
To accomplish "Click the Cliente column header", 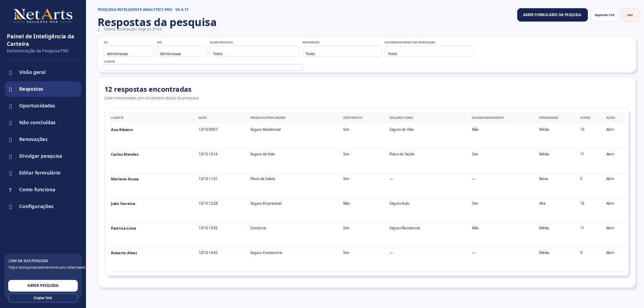I will (x=117, y=118).
